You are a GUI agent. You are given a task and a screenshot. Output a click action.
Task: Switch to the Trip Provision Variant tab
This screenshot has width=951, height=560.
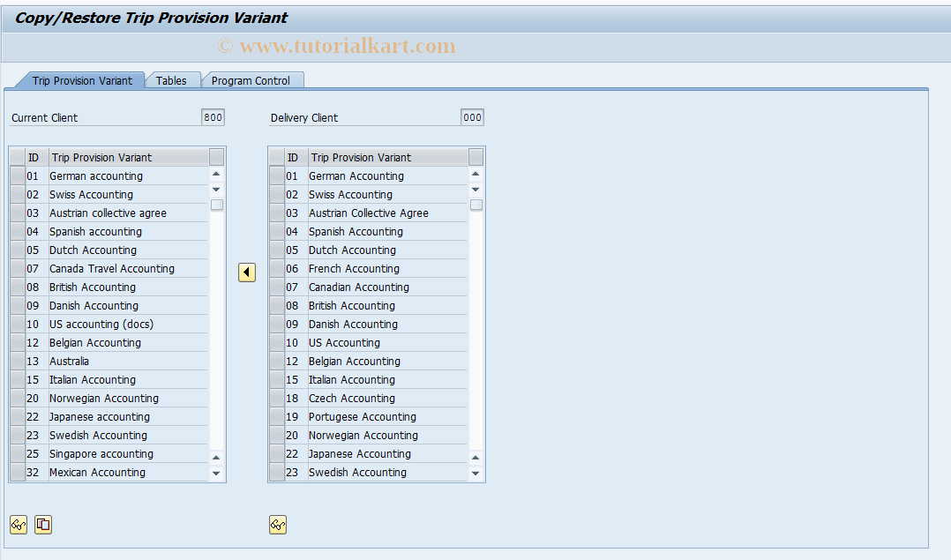(82, 80)
